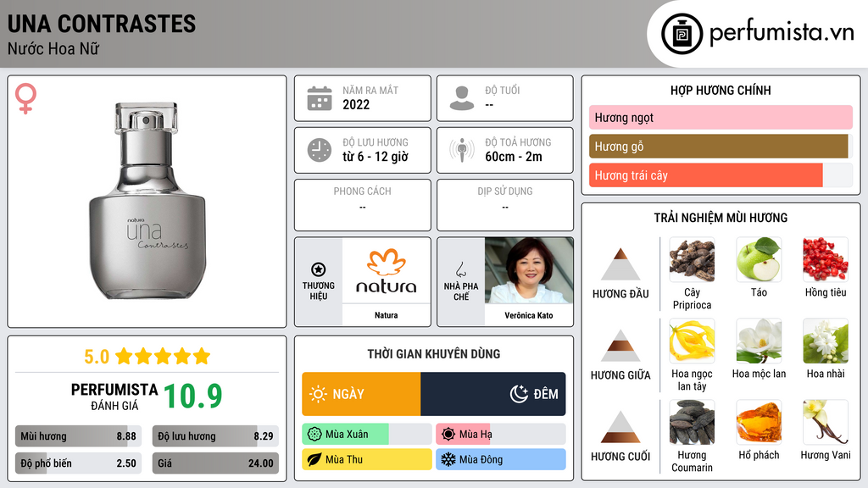Click the Una Contrastes perfume bottle photo
Image resolution: width=868 pixels, height=488 pixels.
coord(147,201)
